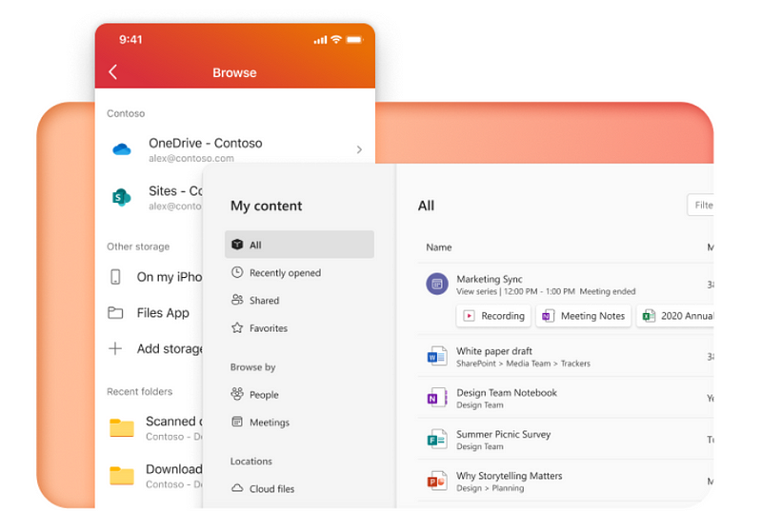Click the Favorites star icon

[237, 327]
